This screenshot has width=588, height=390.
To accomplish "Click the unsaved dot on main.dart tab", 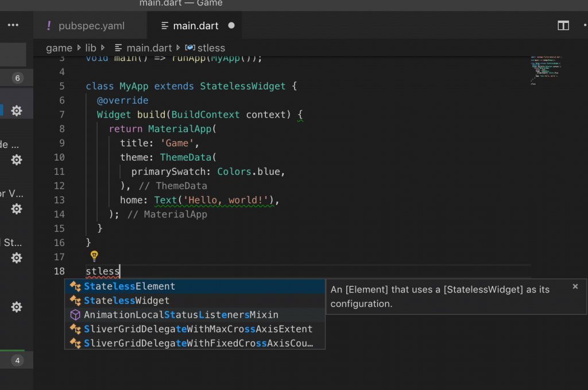I will coord(231,26).
